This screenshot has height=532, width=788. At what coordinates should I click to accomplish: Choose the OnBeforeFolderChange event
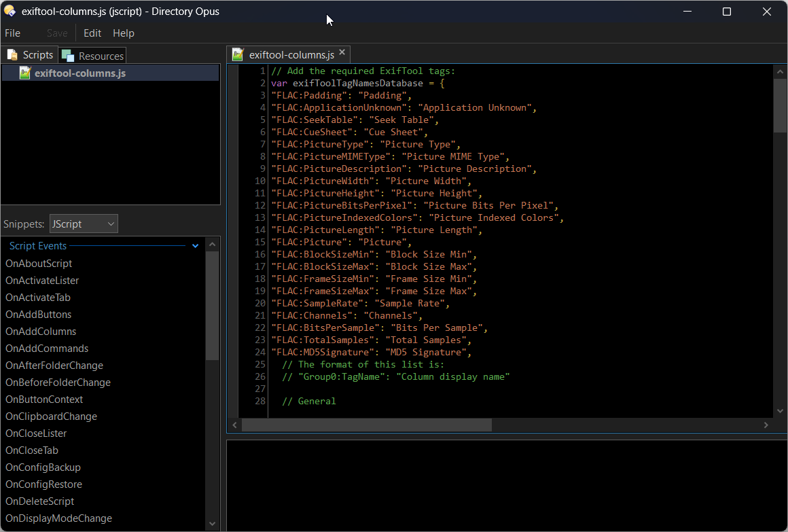(58, 383)
